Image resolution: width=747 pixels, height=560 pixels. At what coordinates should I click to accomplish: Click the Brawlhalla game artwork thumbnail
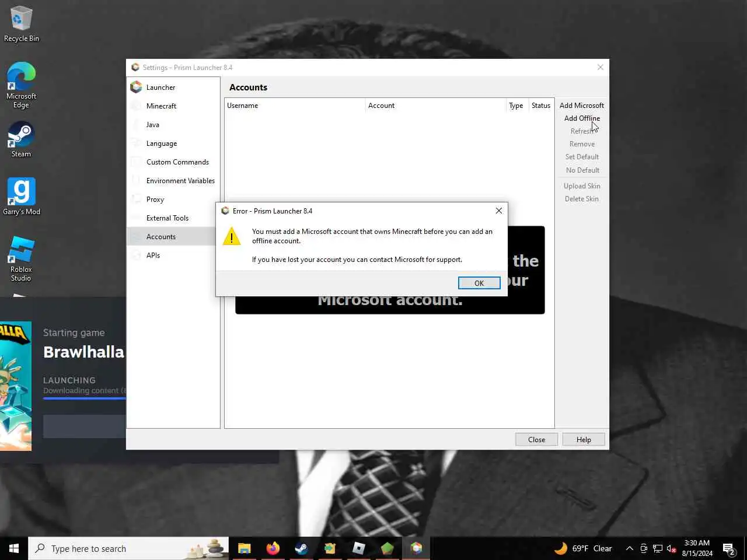pyautogui.click(x=16, y=386)
